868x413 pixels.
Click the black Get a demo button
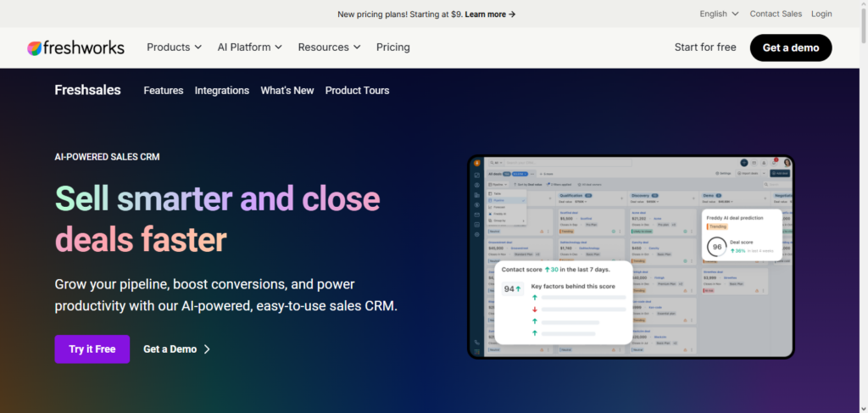791,47
